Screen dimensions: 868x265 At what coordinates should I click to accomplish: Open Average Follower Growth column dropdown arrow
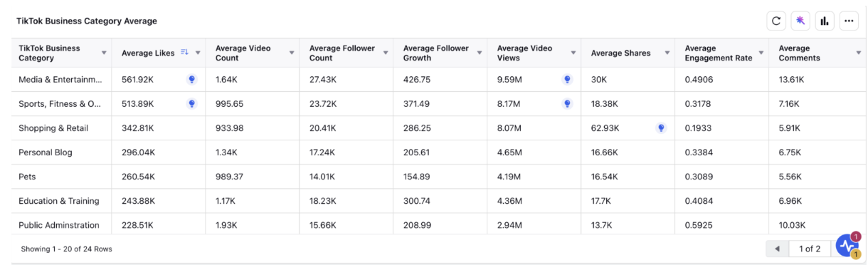coord(480,53)
